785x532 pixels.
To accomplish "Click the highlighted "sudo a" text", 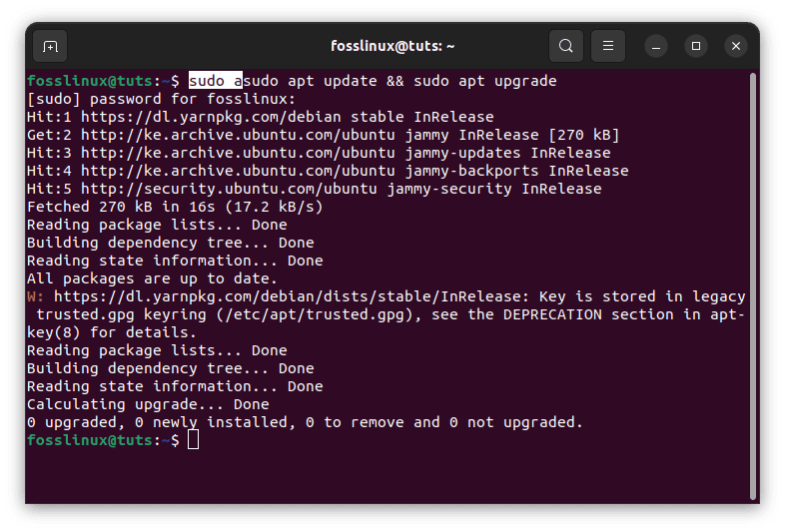I will click(x=215, y=81).
